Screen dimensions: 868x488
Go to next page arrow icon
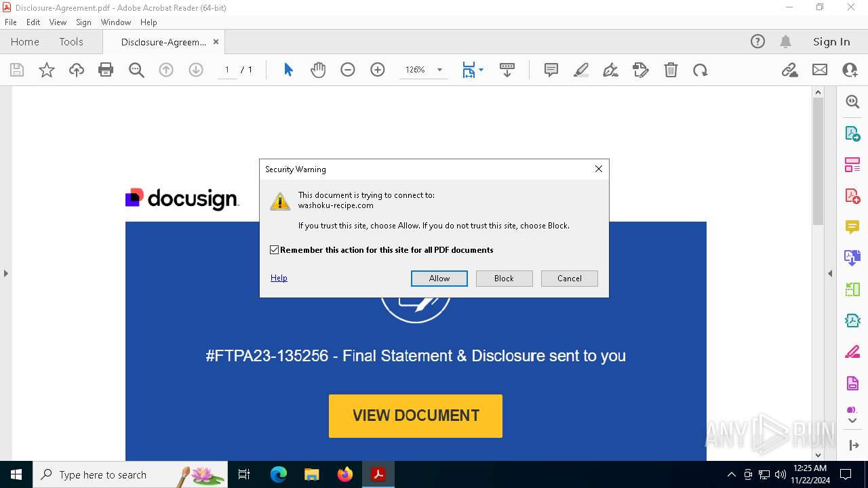[196, 70]
